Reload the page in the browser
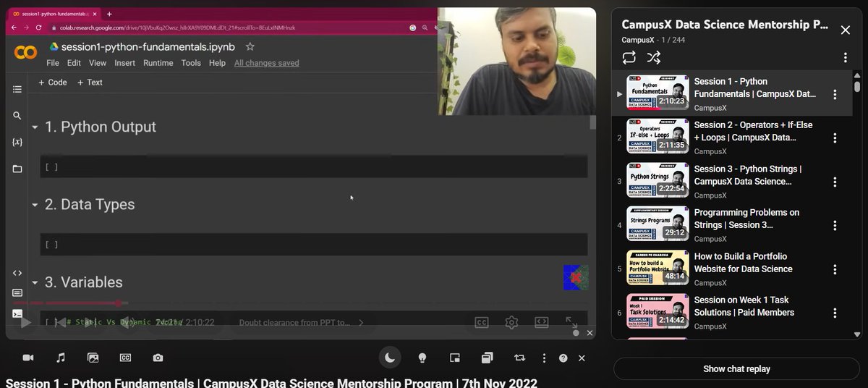 pos(39,27)
